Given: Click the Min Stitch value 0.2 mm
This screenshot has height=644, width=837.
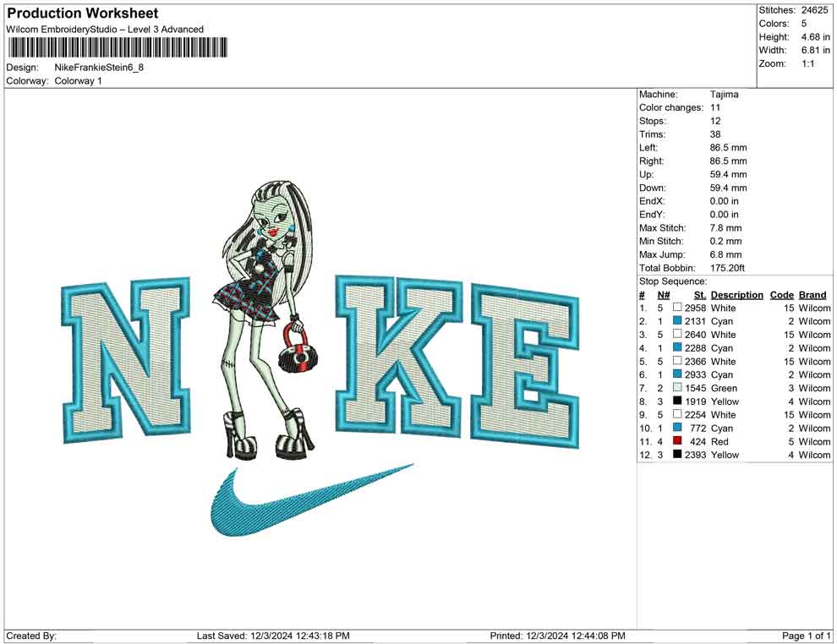Looking at the screenshot, I should 725,241.
